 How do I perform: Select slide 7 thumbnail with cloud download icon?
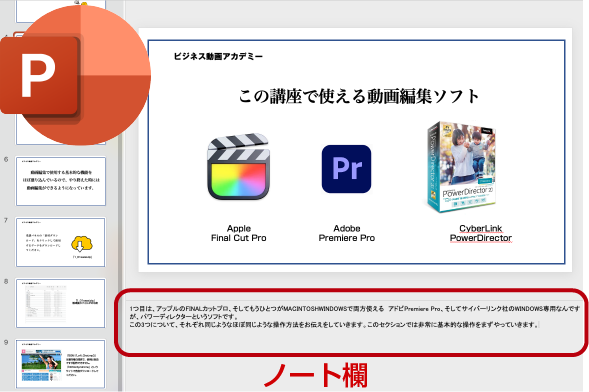60,242
